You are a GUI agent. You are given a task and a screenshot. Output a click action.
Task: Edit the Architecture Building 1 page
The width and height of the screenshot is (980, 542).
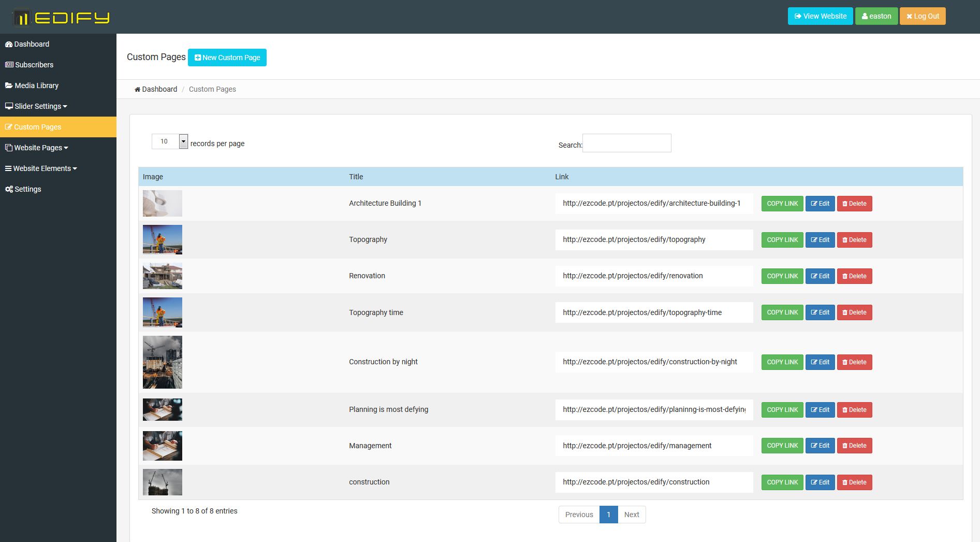click(x=820, y=204)
